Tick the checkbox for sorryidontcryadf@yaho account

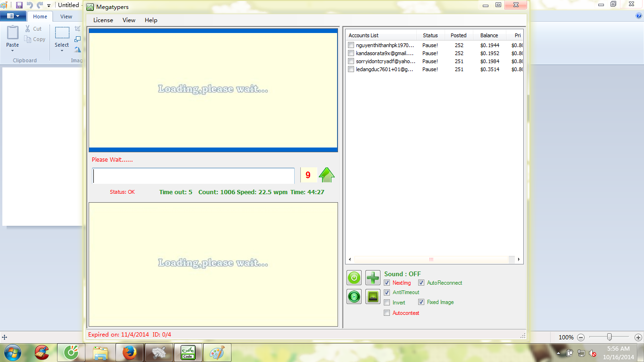coord(351,61)
